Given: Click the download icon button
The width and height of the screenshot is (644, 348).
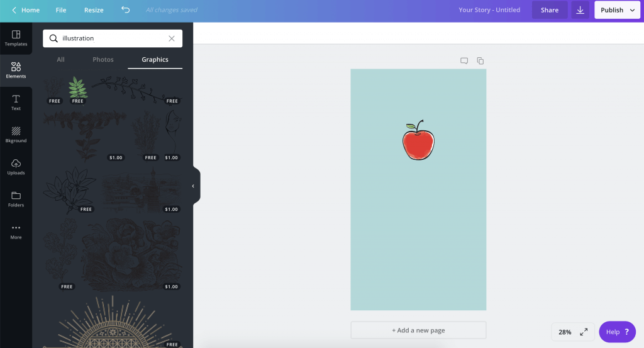Looking at the screenshot, I should (x=580, y=10).
